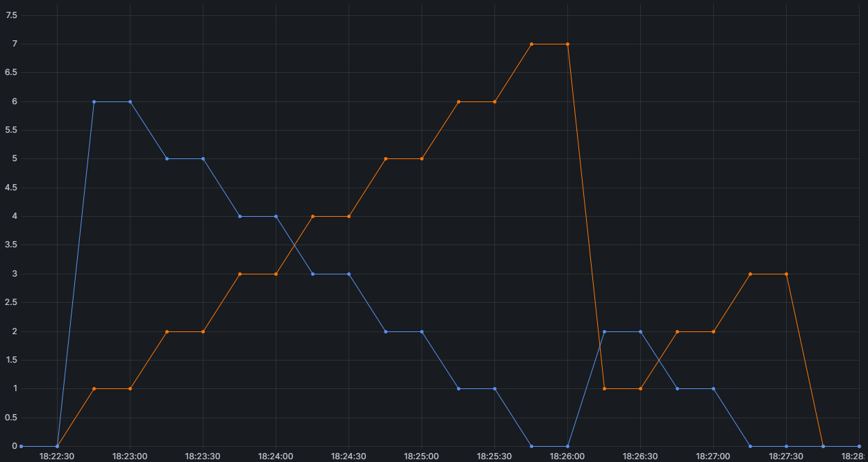868x462 pixels.
Task: Click the "3.5" y-axis label
Action: click(x=12, y=245)
